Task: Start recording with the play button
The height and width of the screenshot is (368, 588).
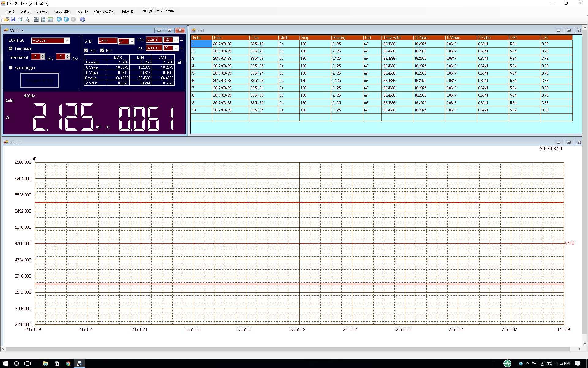Action: 59,19
